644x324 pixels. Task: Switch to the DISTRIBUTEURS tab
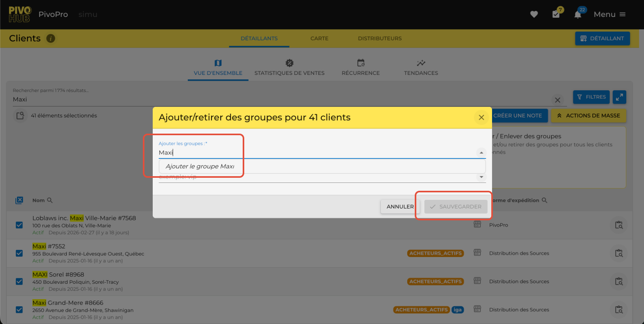pyautogui.click(x=380, y=39)
